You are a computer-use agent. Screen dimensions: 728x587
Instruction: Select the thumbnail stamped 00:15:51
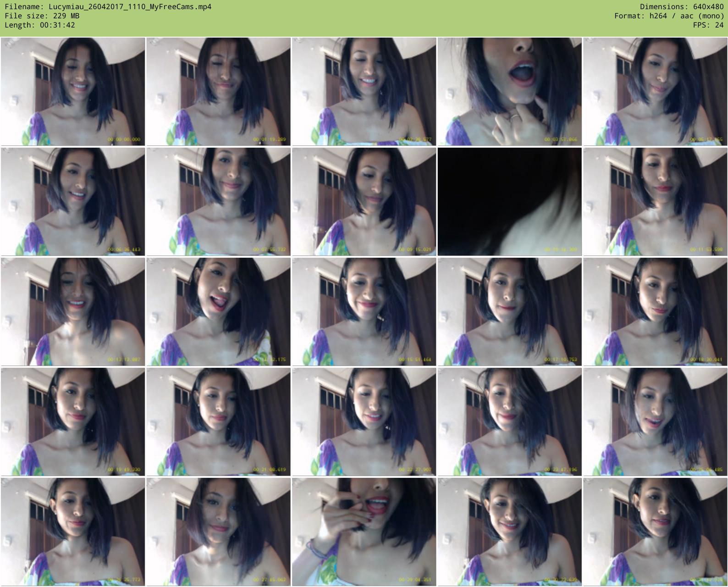click(364, 312)
